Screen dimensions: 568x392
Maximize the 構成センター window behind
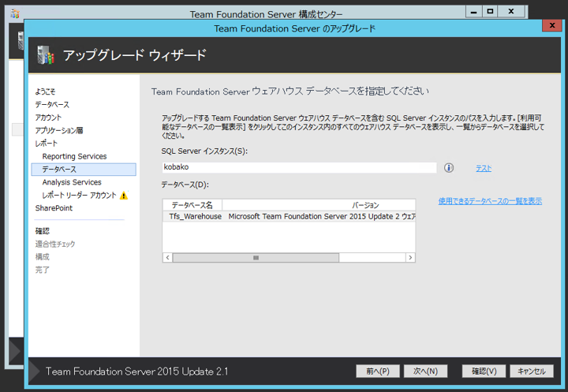tap(490, 12)
